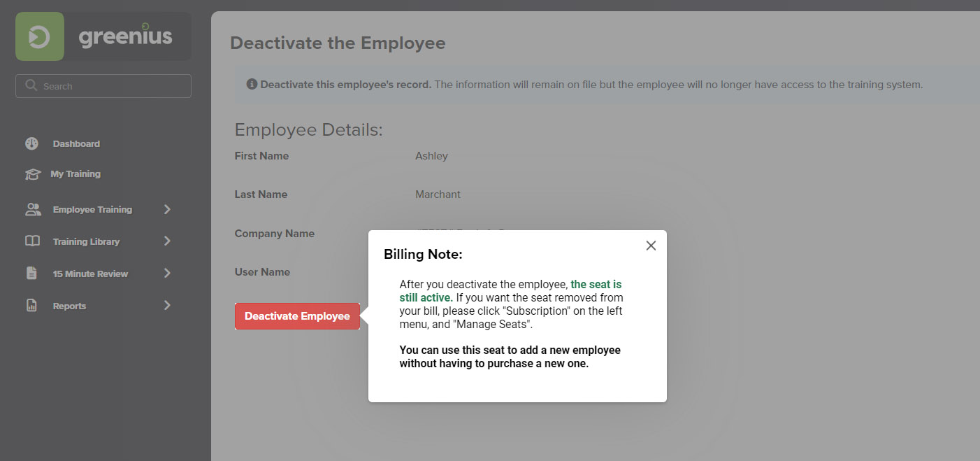The height and width of the screenshot is (461, 980).
Task: Click the 15 Minute Review document icon
Action: point(31,274)
